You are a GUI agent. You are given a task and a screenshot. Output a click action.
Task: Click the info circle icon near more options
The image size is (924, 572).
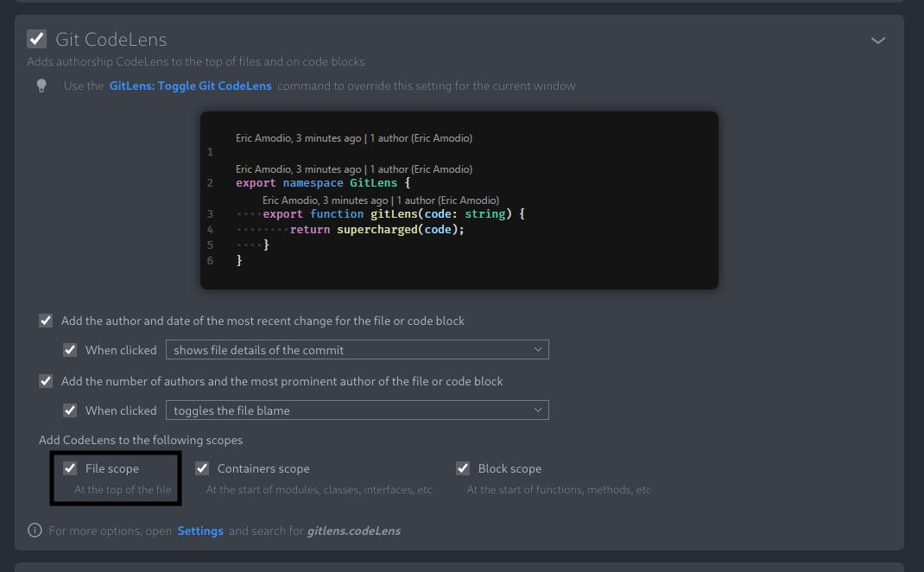35,531
